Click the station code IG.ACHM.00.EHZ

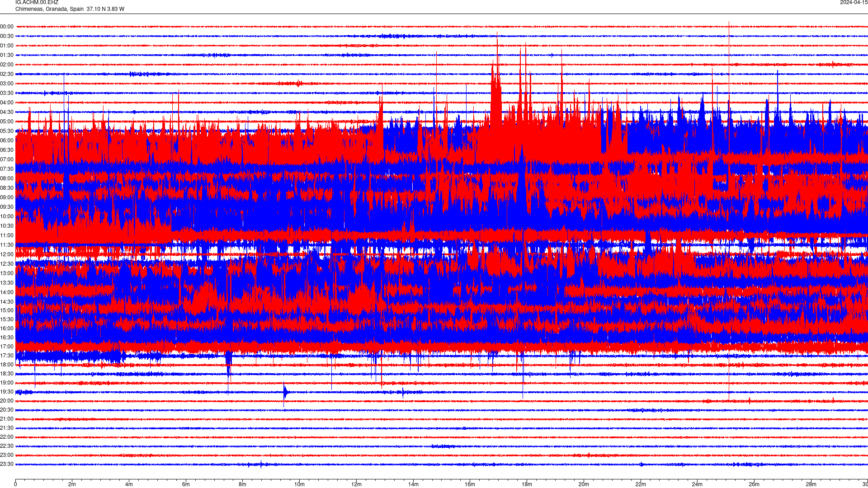(37, 3)
